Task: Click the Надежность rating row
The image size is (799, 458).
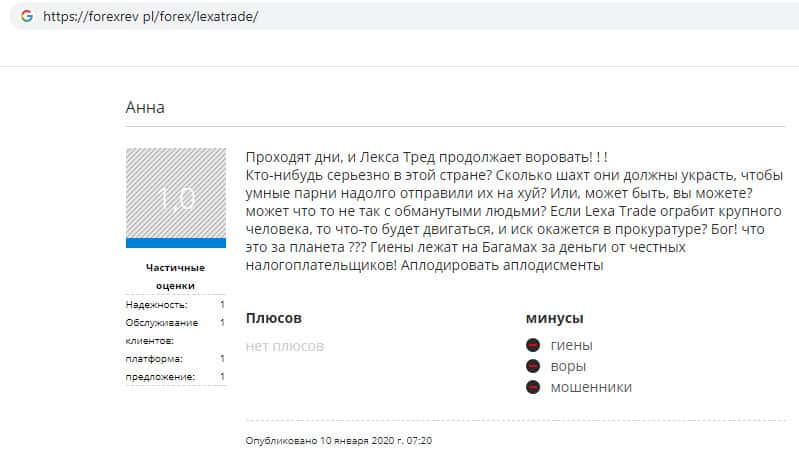Action: [x=175, y=304]
